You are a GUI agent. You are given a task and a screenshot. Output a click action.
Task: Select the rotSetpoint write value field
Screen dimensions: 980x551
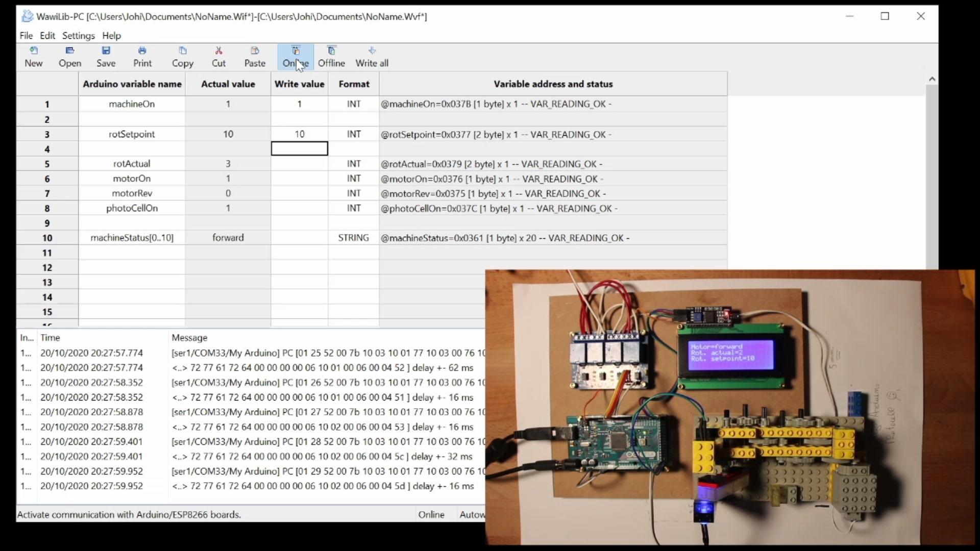299,134
